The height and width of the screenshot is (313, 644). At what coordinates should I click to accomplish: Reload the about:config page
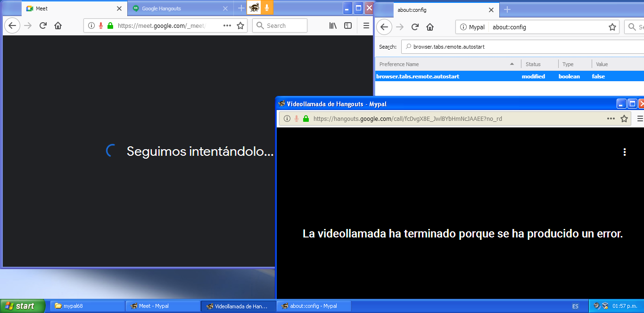[415, 27]
